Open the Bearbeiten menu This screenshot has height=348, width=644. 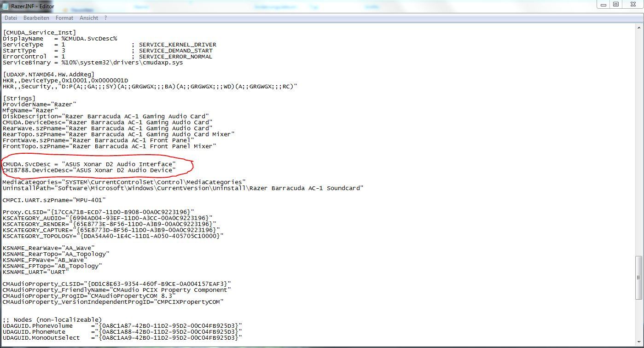36,18
